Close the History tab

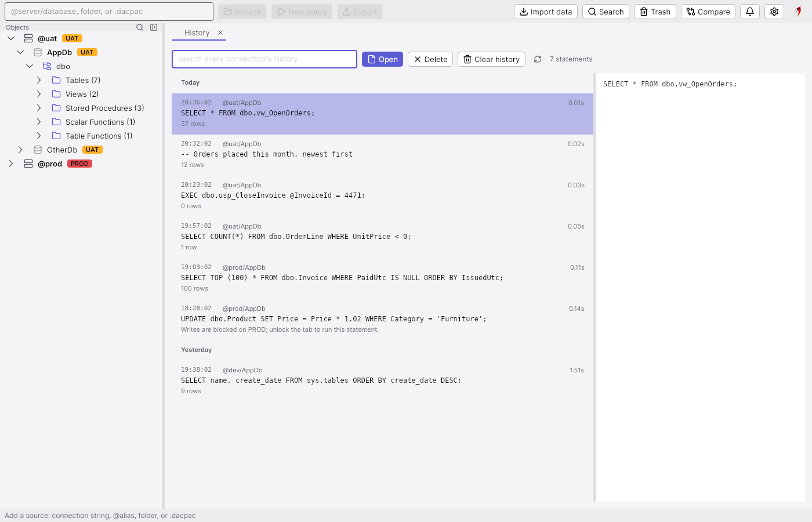[x=220, y=32]
